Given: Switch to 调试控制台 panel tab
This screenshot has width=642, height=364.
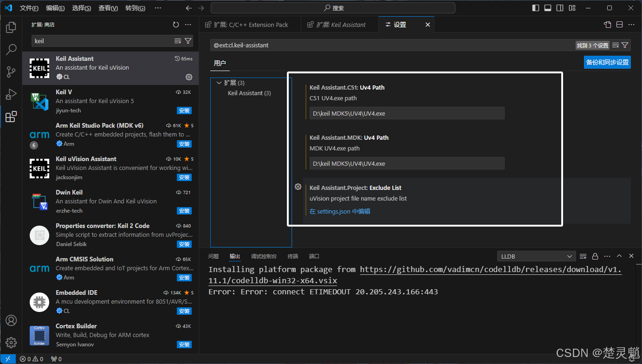Looking at the screenshot, I should (264, 256).
